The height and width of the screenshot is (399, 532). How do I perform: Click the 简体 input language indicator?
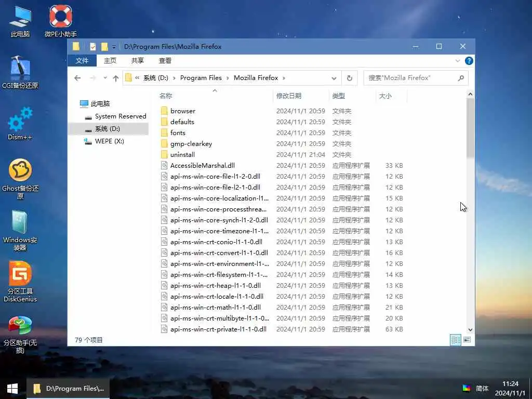[x=482, y=389]
